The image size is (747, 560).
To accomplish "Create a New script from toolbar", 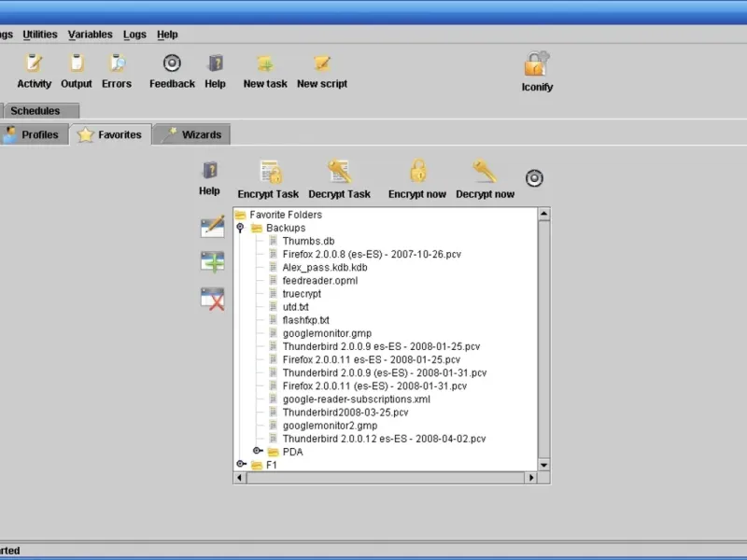I will 322,63.
